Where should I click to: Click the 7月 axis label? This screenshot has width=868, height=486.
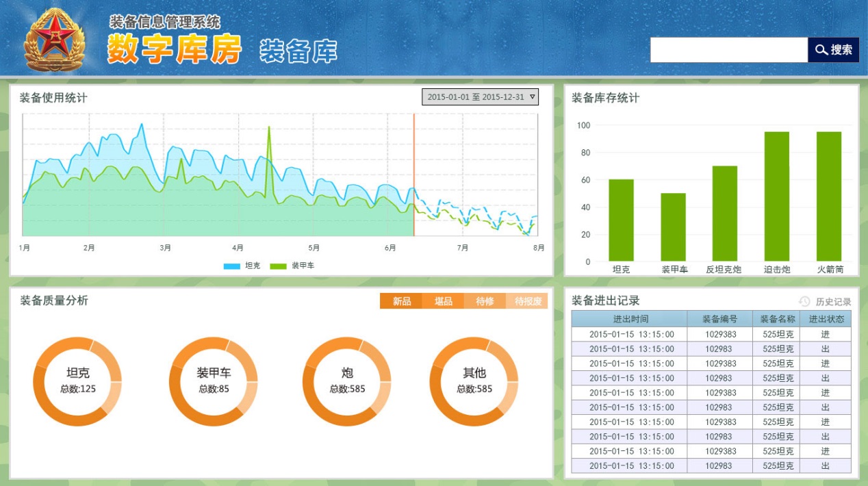coord(463,248)
